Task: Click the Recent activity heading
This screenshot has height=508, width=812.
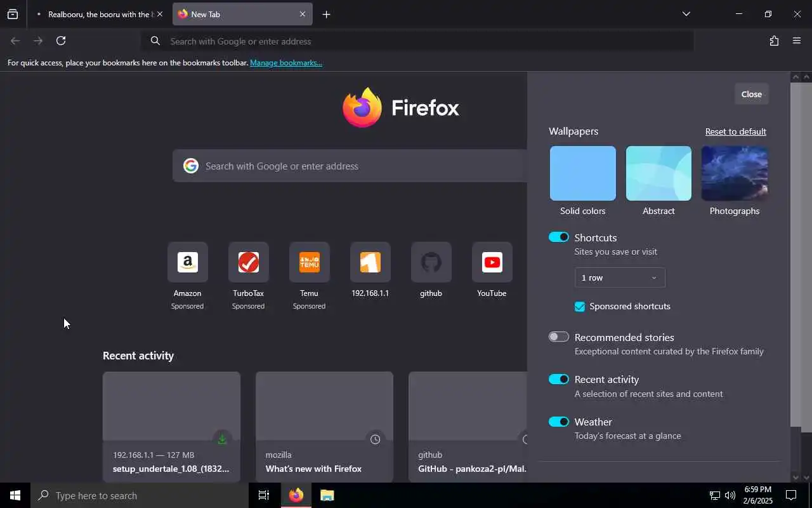Action: pyautogui.click(x=138, y=356)
